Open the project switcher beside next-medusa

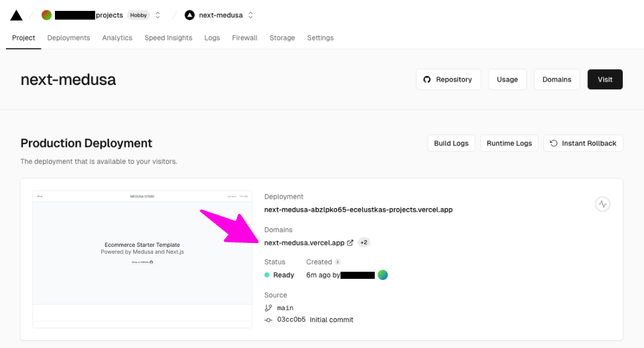[251, 15]
